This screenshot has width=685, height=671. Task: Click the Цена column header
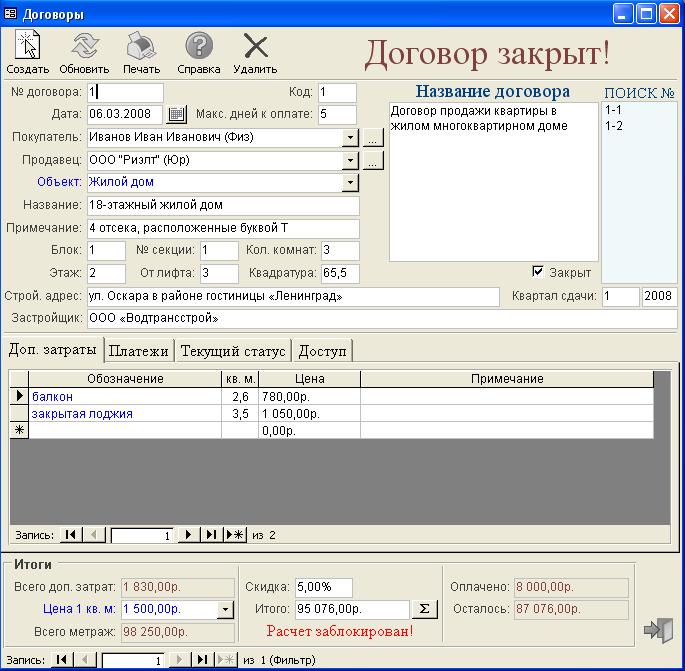point(309,379)
